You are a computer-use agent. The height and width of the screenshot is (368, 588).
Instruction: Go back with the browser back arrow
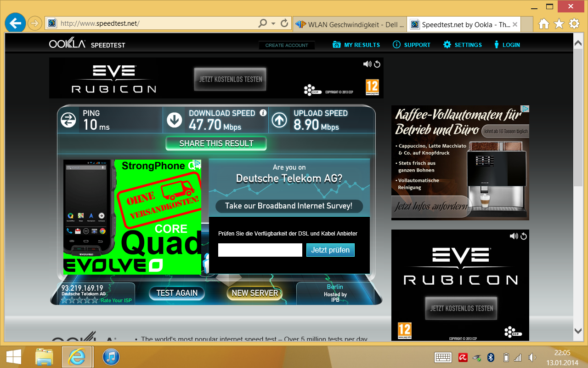pos(15,23)
